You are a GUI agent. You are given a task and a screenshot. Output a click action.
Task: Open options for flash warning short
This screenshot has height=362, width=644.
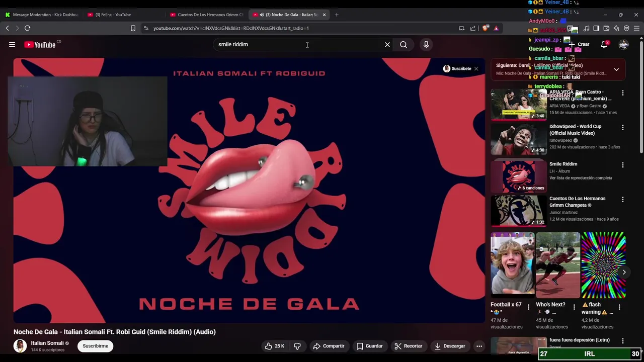[x=619, y=307]
